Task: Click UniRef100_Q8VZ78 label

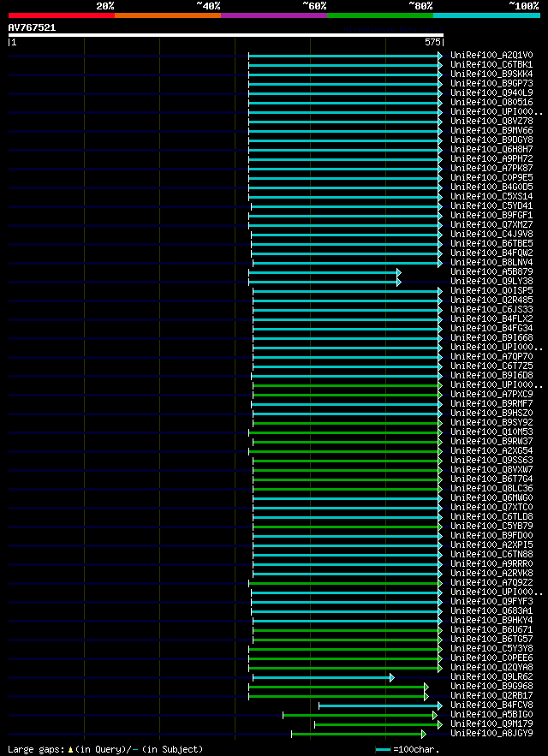Action: [491, 122]
